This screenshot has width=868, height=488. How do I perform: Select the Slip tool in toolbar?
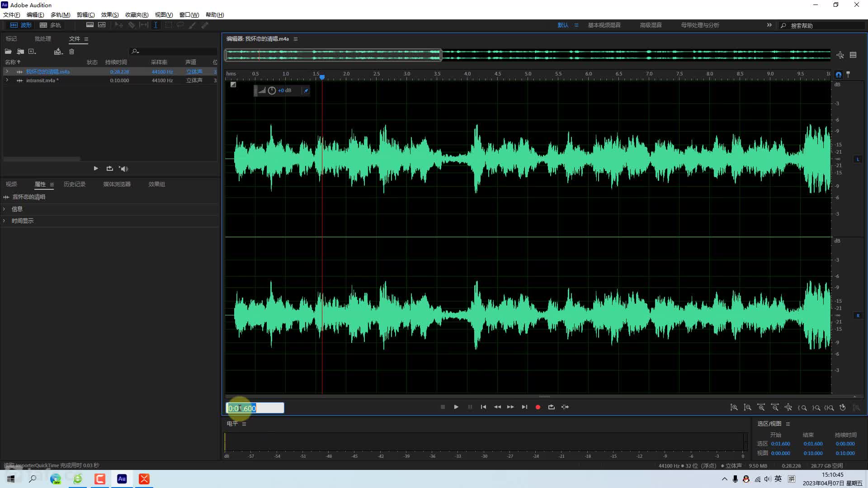pos(144,25)
